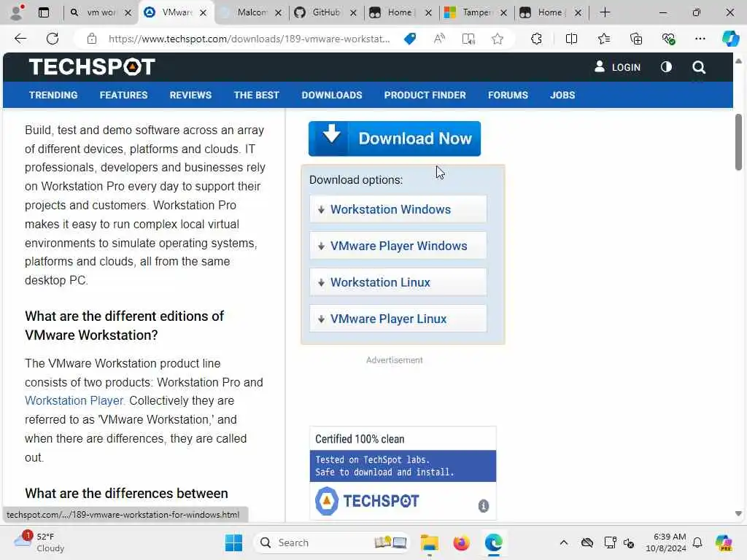Click the lock site information icon
Image resolution: width=747 pixels, height=560 pixels.
[92, 39]
